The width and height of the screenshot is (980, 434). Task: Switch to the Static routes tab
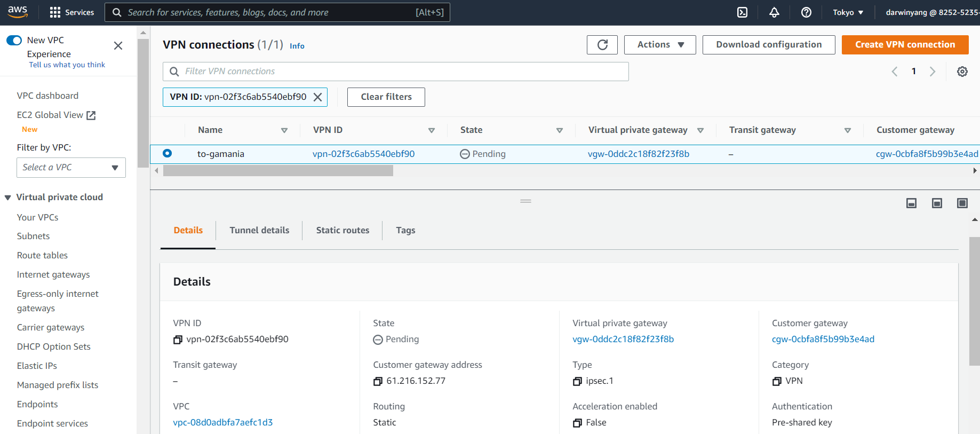coord(342,230)
